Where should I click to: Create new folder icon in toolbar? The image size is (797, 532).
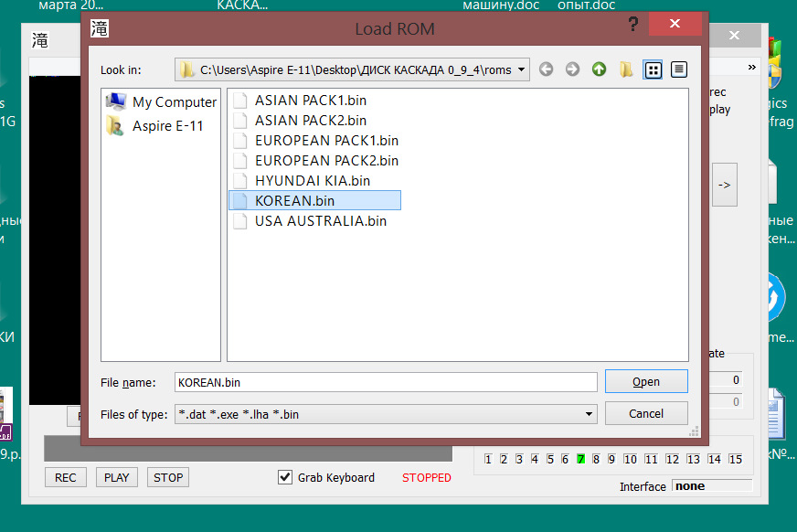626,69
